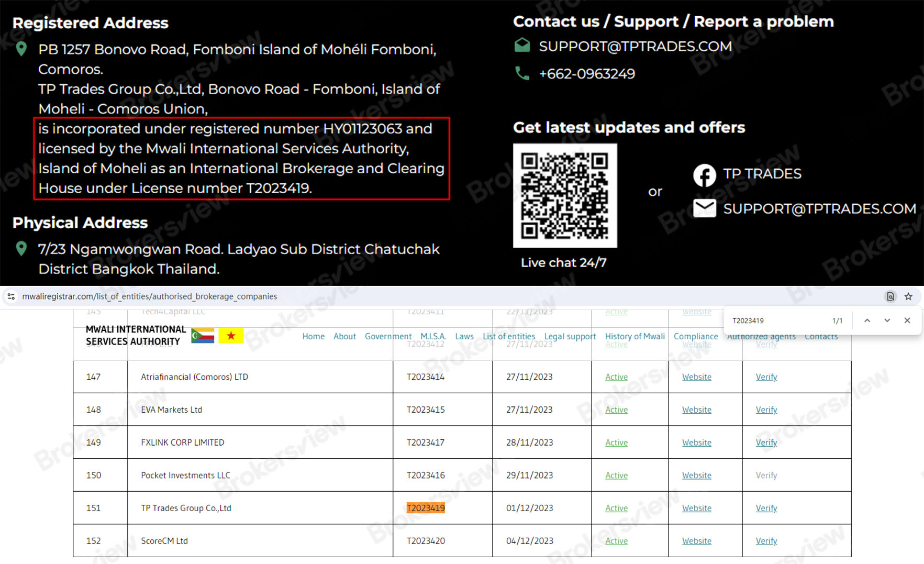Click the T2023416 license number cell
The image size is (924, 564).
click(426, 475)
